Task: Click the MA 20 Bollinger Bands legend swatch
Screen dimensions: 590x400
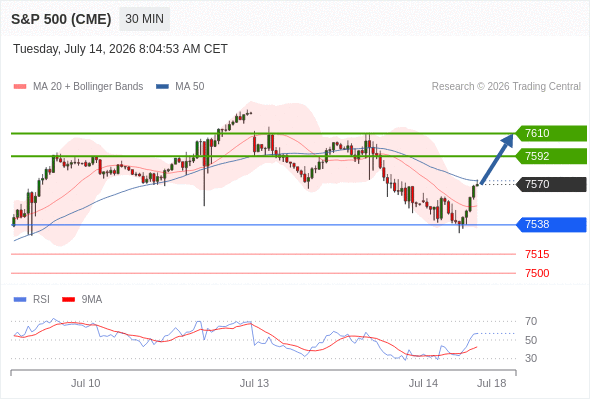Action: (20, 87)
